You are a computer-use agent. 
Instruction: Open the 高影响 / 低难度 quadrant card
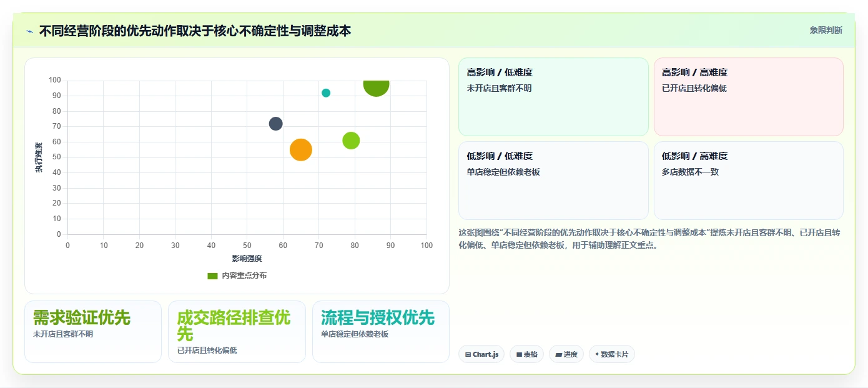pyautogui.click(x=553, y=97)
